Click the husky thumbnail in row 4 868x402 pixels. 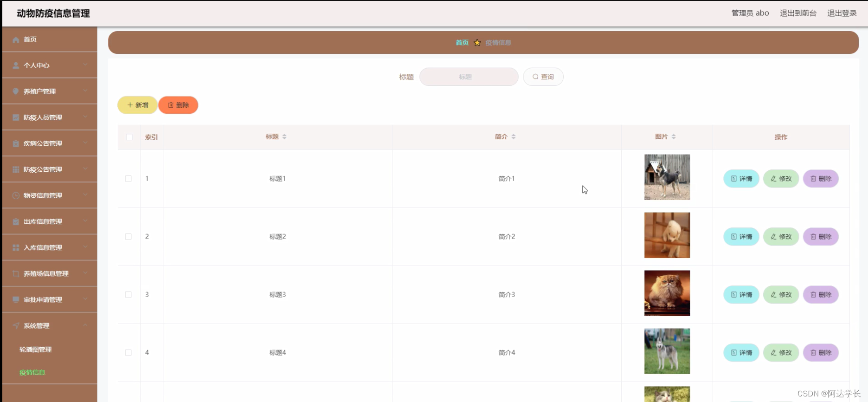(x=667, y=351)
